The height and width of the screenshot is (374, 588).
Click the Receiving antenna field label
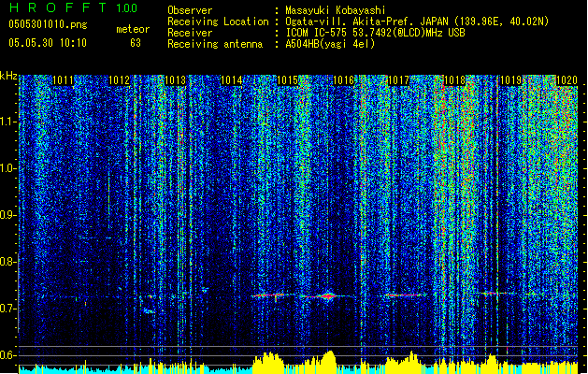[215, 44]
